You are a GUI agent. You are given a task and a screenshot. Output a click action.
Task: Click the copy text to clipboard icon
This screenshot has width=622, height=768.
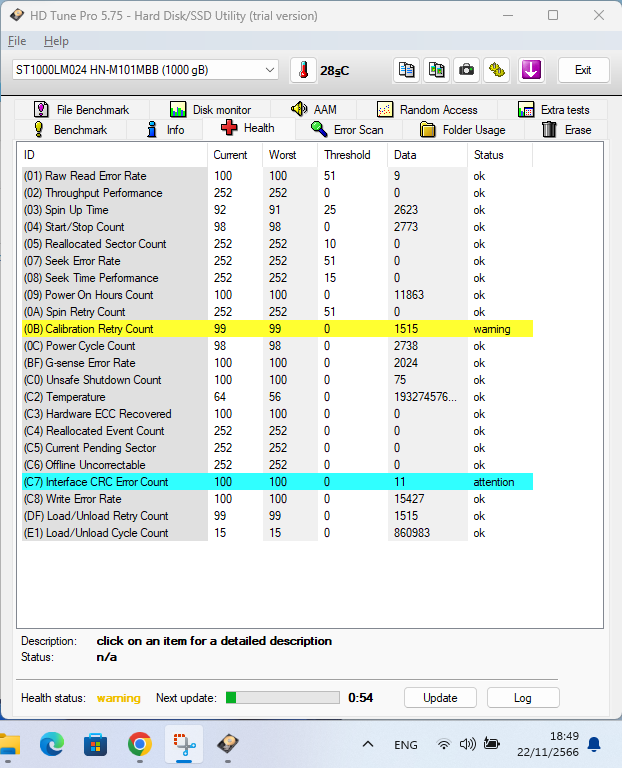tap(406, 70)
